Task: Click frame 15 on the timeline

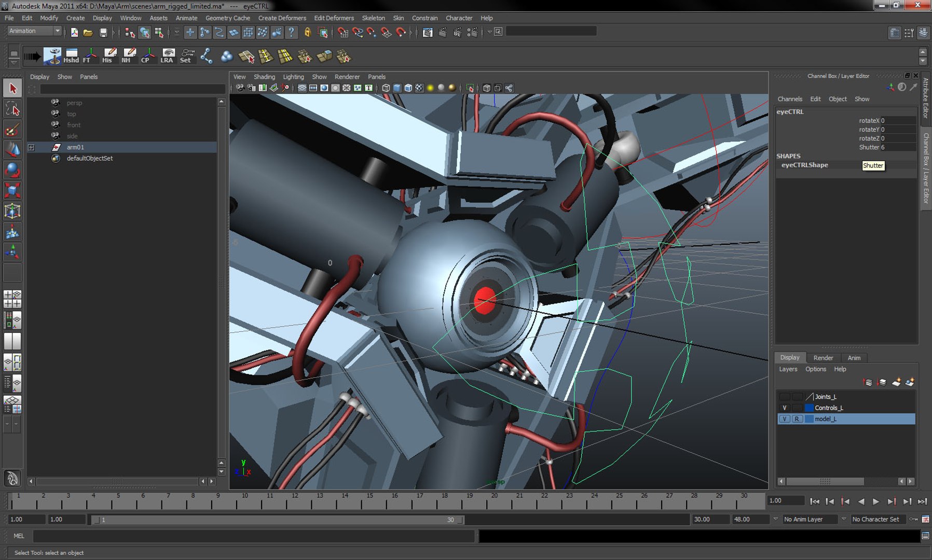Action: pos(370,500)
